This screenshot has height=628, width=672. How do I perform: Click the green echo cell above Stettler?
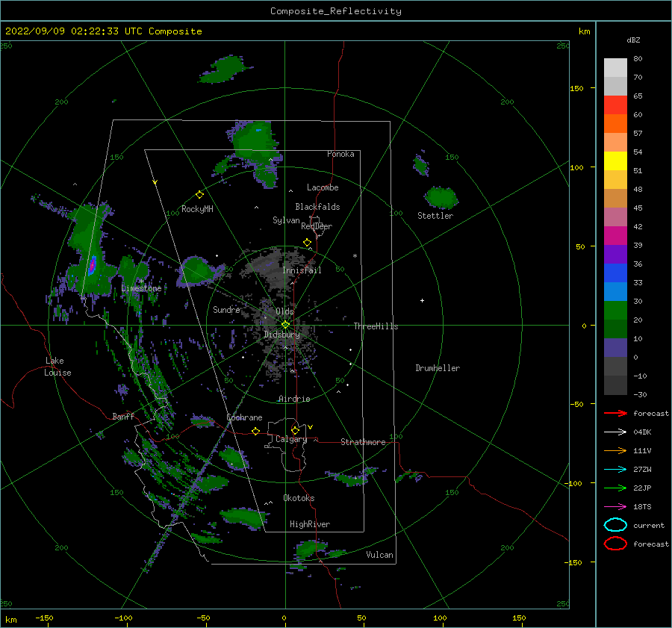(441, 197)
